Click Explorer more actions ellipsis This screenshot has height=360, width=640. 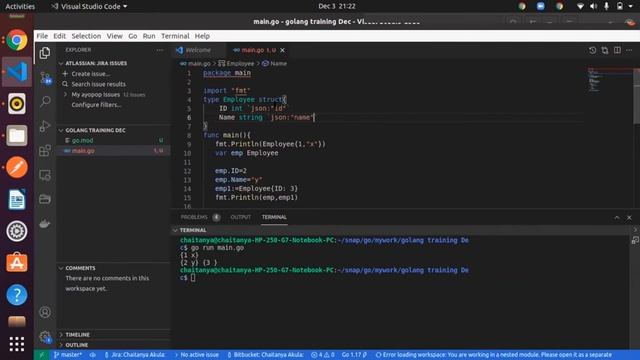click(160, 50)
